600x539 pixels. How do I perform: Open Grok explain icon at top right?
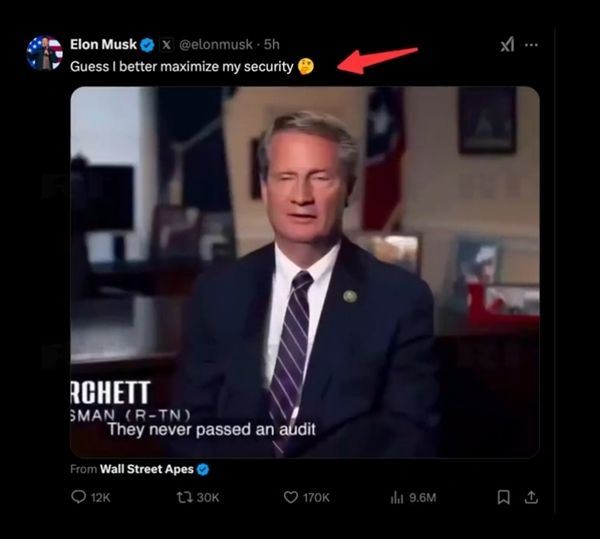click(507, 45)
